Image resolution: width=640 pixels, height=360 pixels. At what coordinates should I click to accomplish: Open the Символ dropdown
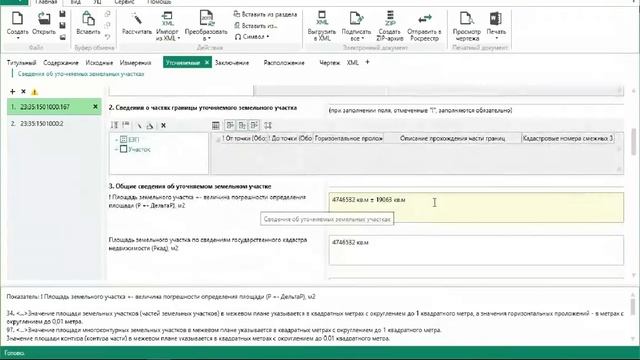tap(268, 37)
